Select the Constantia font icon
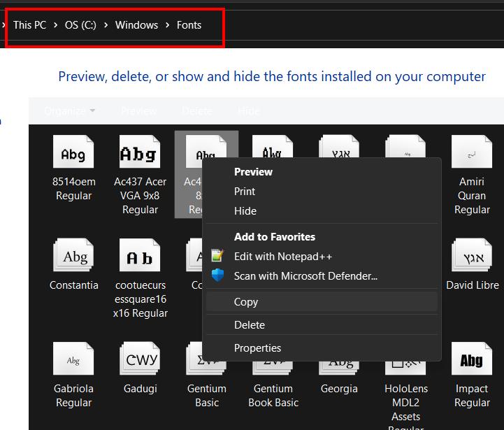This screenshot has height=430, width=504. point(73,257)
